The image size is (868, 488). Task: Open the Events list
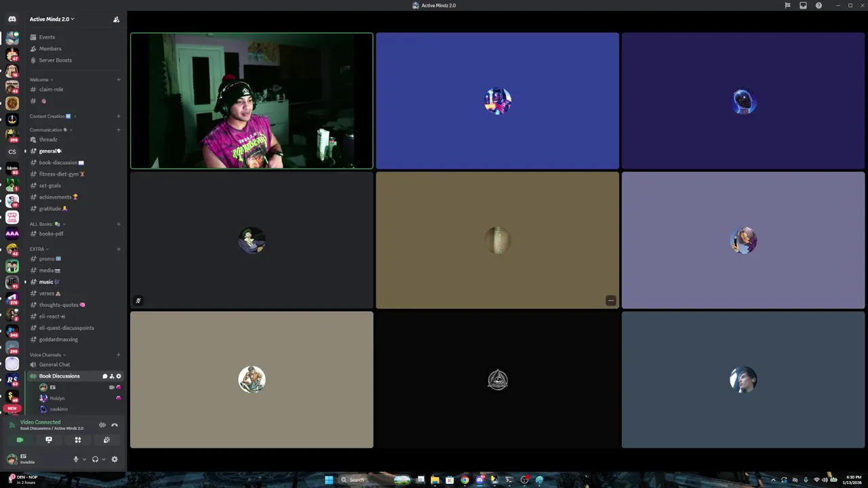(x=75, y=37)
